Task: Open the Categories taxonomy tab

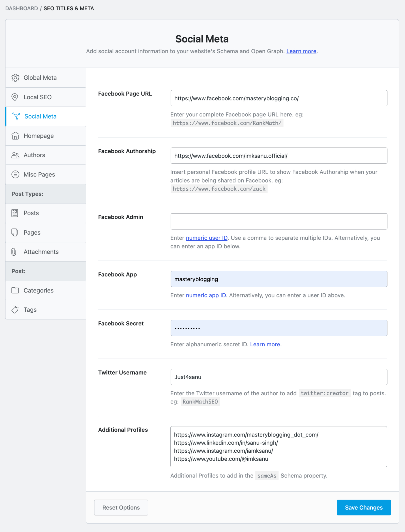Action: [46, 290]
